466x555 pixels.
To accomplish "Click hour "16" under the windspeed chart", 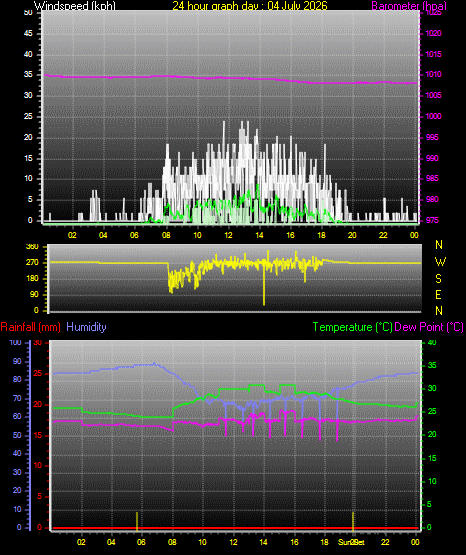I will [x=290, y=235].
